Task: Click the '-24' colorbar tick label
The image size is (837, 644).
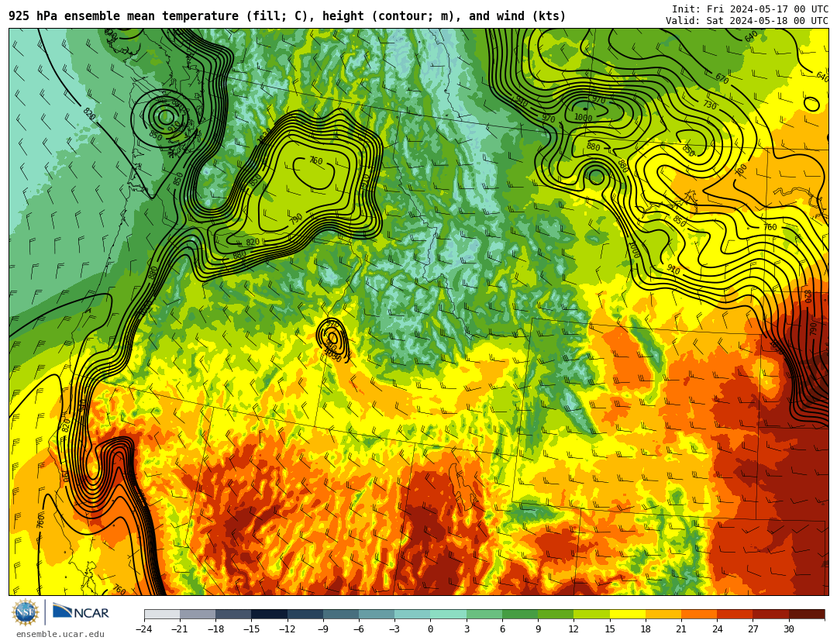Action: pyautogui.click(x=144, y=629)
